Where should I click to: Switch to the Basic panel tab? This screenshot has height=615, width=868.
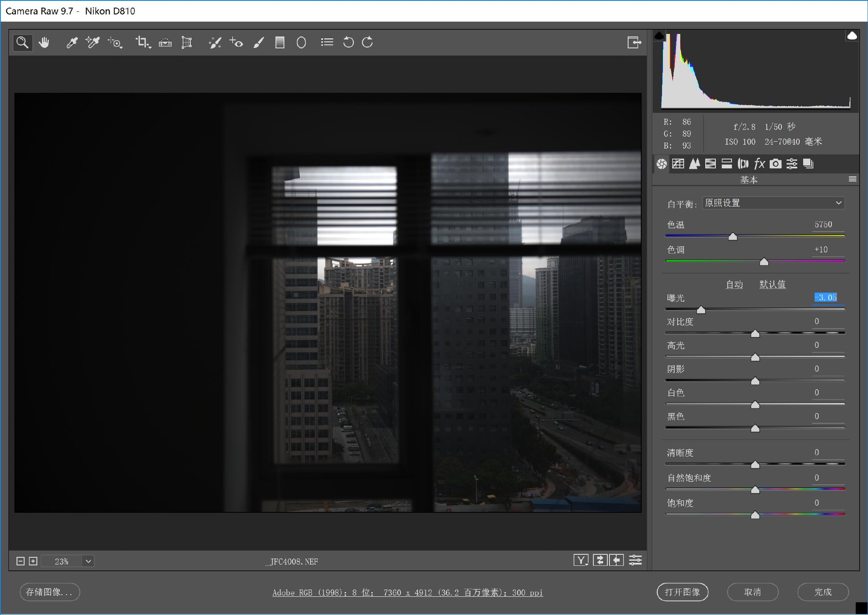click(662, 164)
